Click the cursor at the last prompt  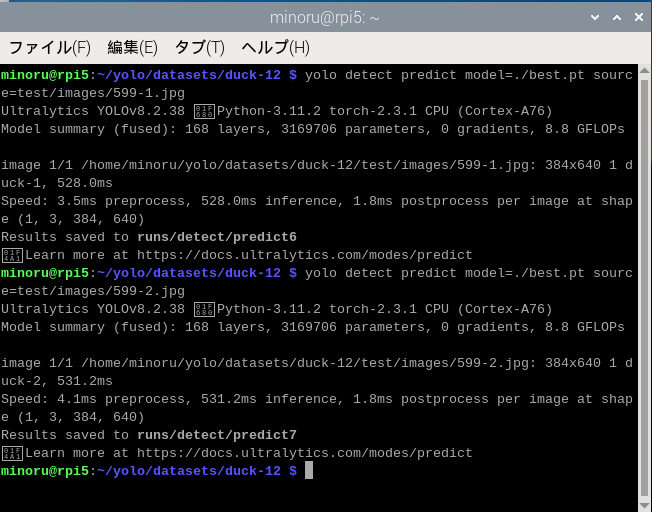click(x=309, y=471)
